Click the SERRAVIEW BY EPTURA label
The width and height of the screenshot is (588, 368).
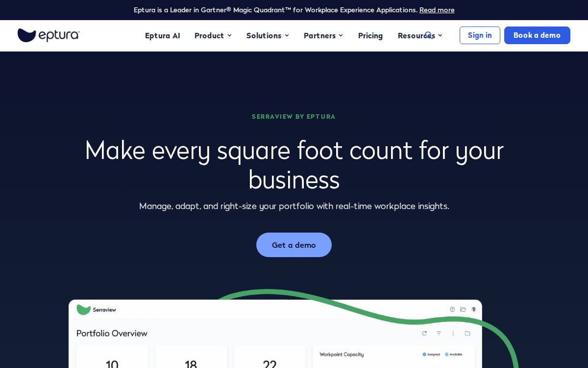point(294,117)
